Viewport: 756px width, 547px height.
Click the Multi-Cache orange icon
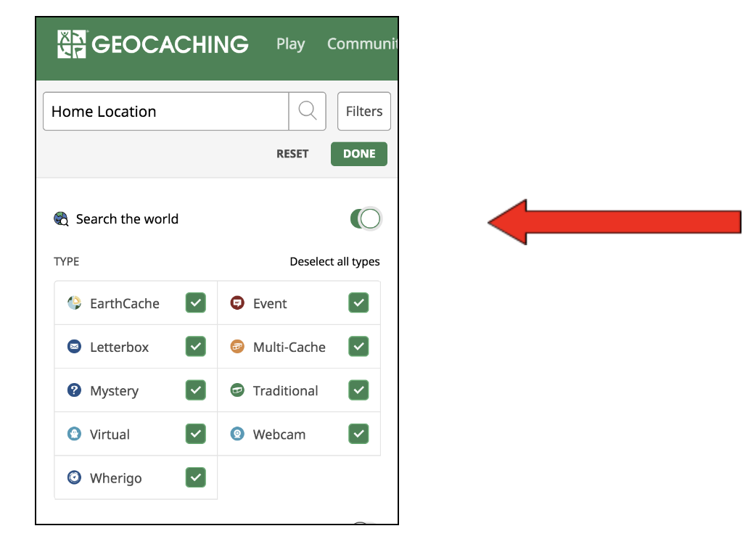[x=237, y=346]
